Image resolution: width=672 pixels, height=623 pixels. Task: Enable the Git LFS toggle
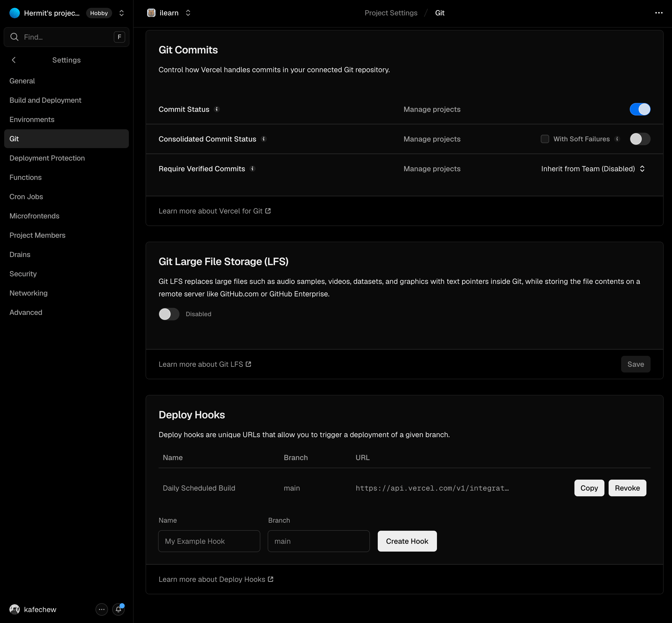click(x=169, y=314)
